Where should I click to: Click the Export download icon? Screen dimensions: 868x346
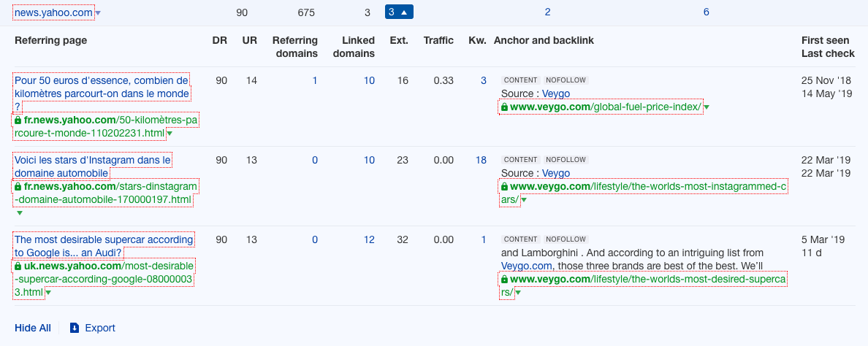pyautogui.click(x=75, y=328)
